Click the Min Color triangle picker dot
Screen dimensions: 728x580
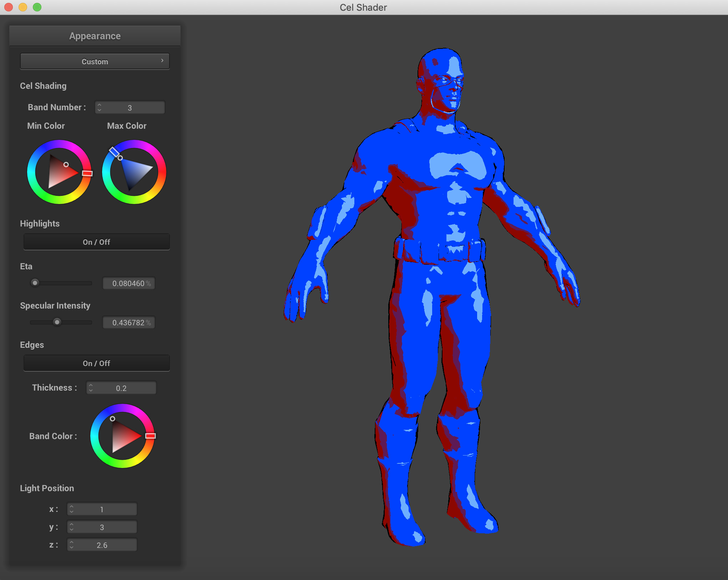[x=66, y=164]
